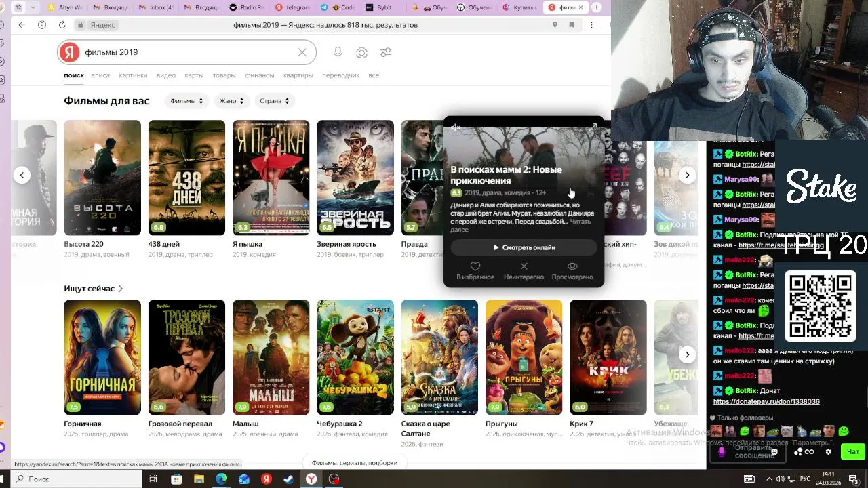This screenshot has height=488, width=868.
Task: Open a new browser tab with plus
Action: pos(596,7)
